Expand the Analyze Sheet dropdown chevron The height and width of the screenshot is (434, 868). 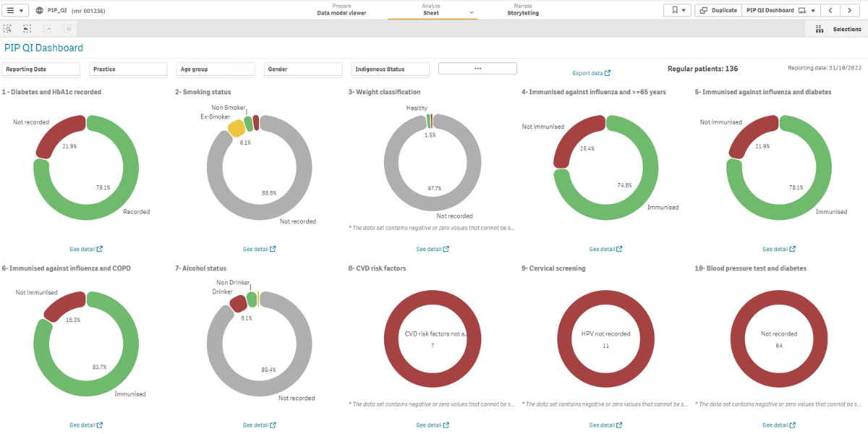pos(472,13)
